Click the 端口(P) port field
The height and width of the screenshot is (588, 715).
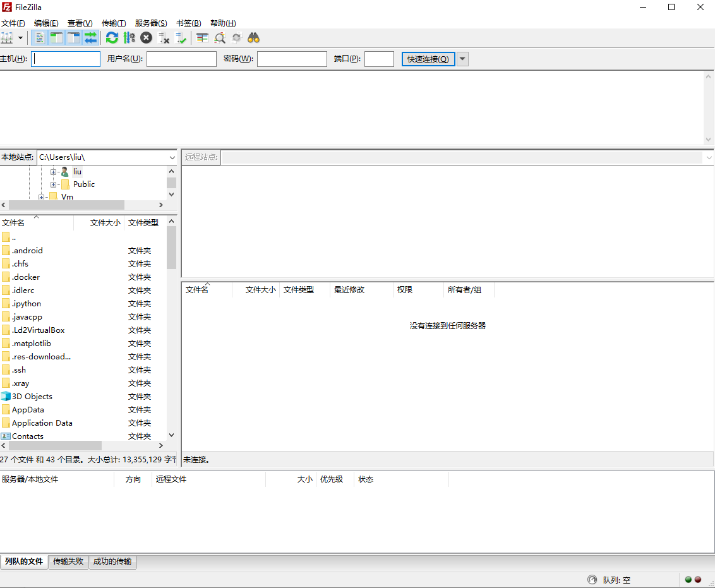coord(380,59)
